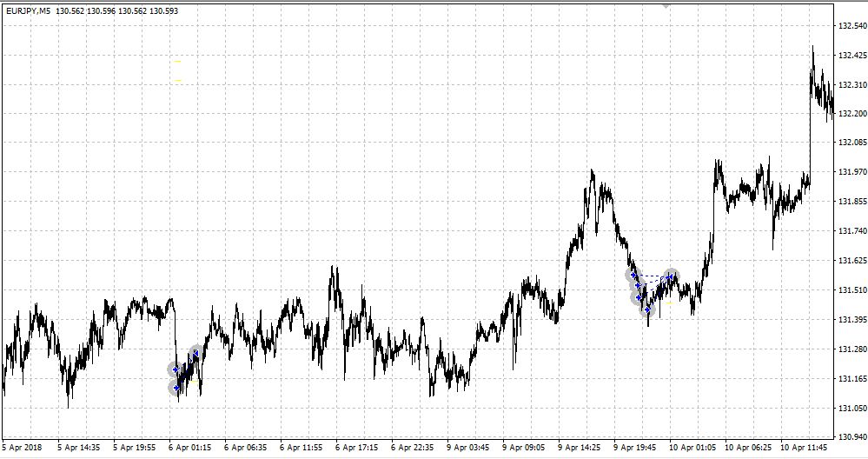The width and height of the screenshot is (868, 459).
Task: Click the 5 Apr 19:55 time label
Action: coord(134,448)
